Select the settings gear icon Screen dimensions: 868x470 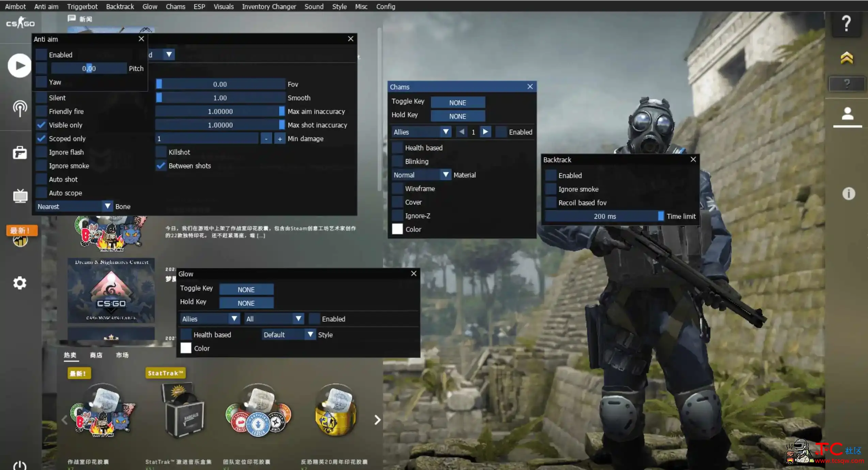pos(19,284)
